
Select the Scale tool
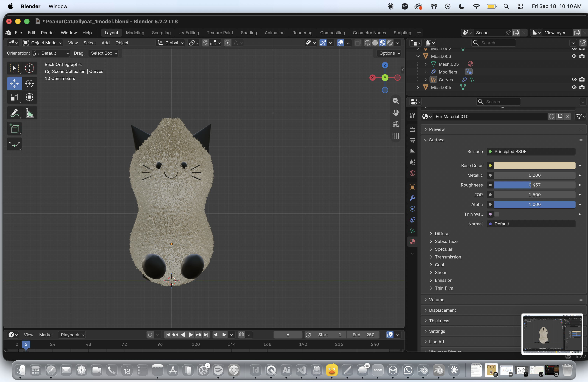(x=14, y=97)
